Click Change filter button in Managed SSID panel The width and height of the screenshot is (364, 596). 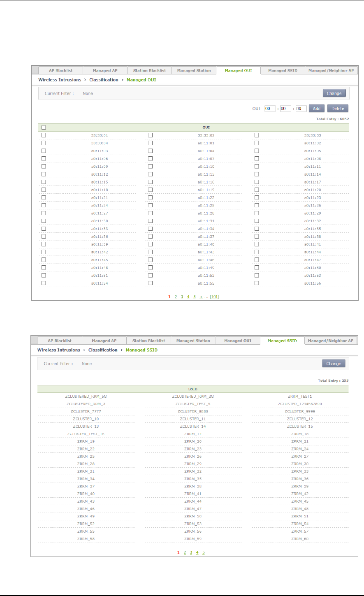(x=334, y=364)
